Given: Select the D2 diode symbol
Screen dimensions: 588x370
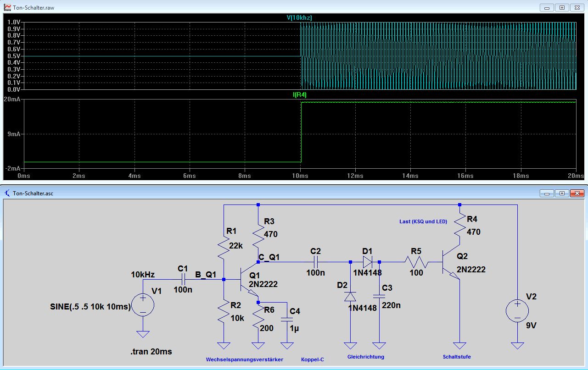Looking at the screenshot, I should point(350,297).
